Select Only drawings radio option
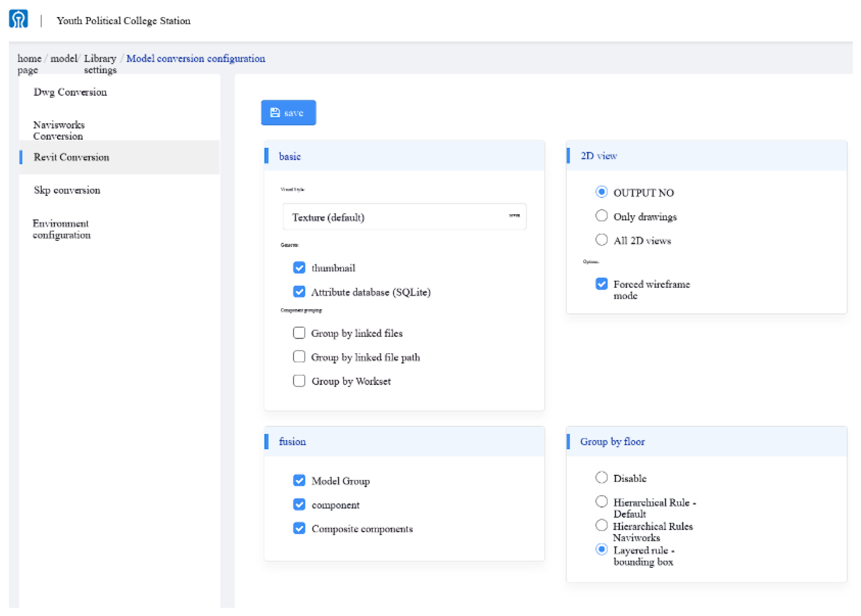This screenshot has width=861, height=616. tap(601, 216)
